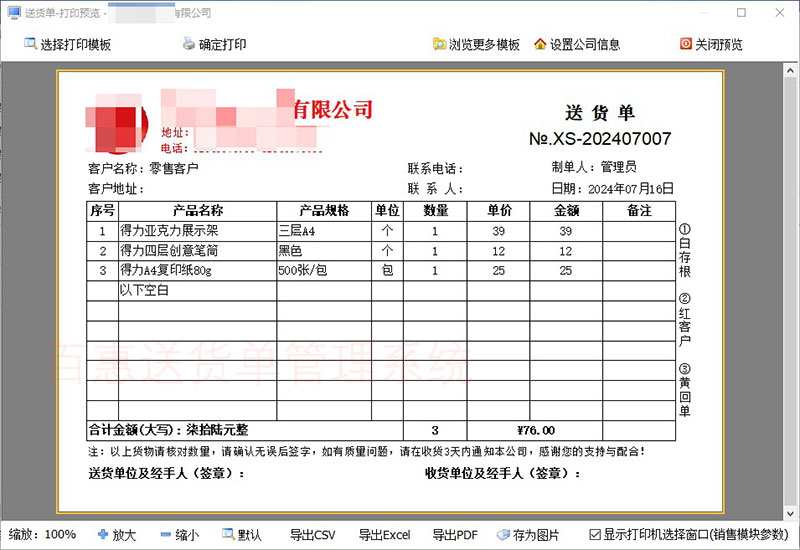The image size is (800, 550).
Task: Click the order number XS-202407007
Action: click(599, 139)
